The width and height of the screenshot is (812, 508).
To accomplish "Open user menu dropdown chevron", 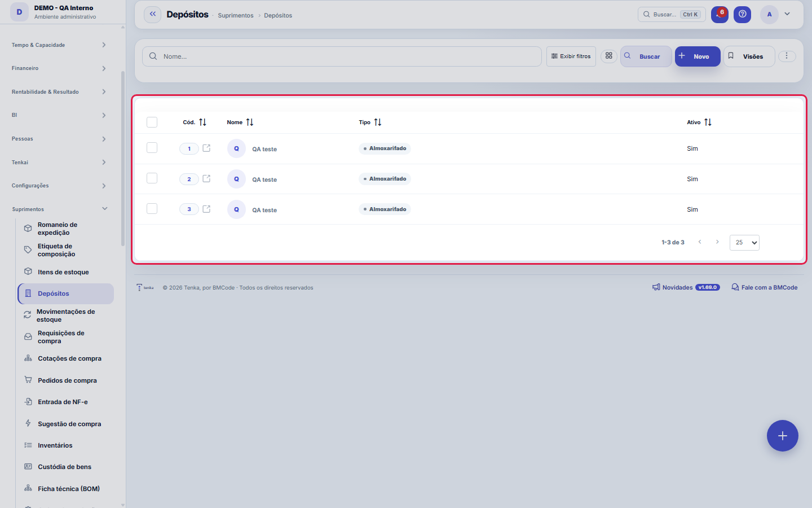I will click(787, 14).
